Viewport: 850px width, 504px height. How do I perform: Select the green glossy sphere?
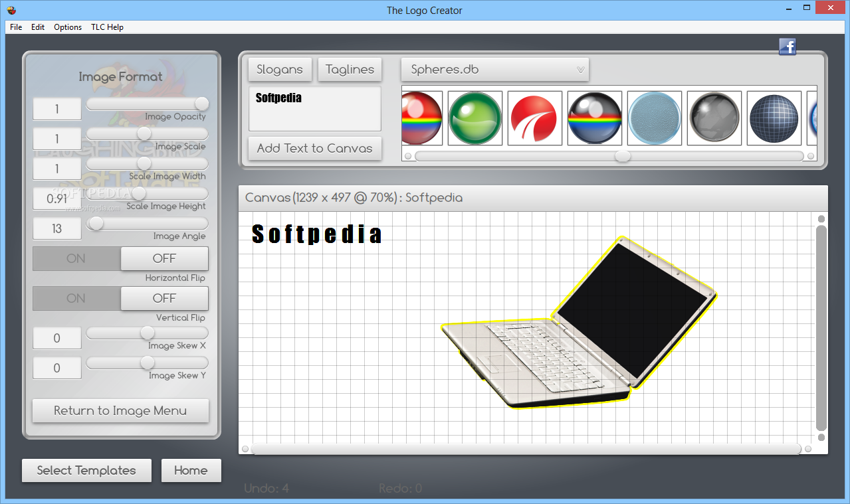(x=475, y=118)
